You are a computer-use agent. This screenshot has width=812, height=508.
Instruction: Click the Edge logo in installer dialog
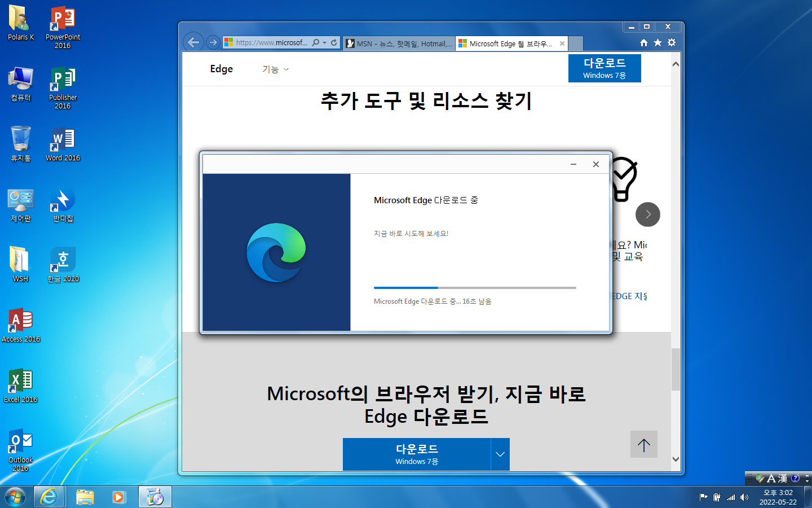(x=276, y=252)
